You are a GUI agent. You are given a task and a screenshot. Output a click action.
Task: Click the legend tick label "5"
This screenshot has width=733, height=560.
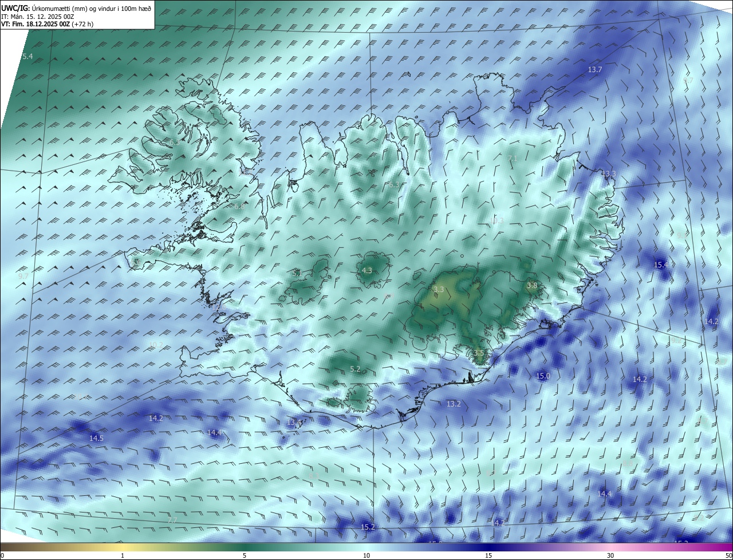245,555
